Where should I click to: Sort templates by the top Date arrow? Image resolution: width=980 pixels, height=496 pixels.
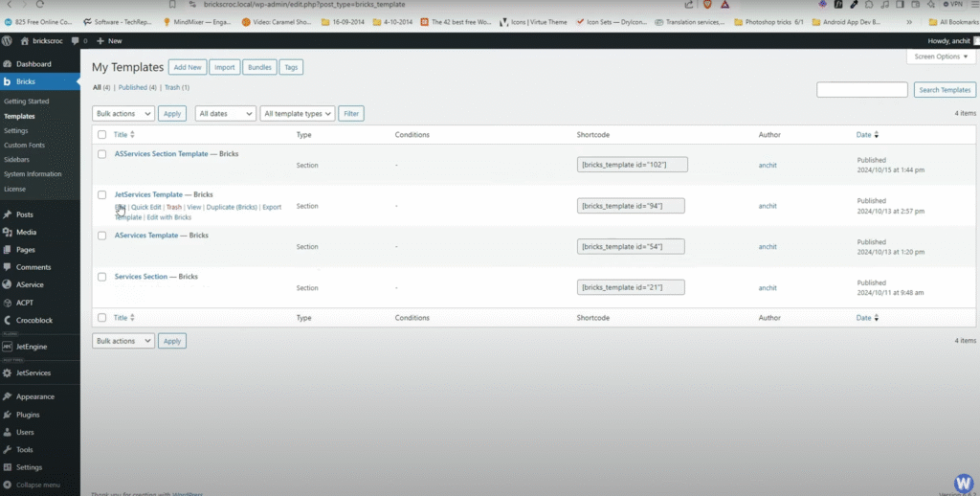tap(877, 134)
